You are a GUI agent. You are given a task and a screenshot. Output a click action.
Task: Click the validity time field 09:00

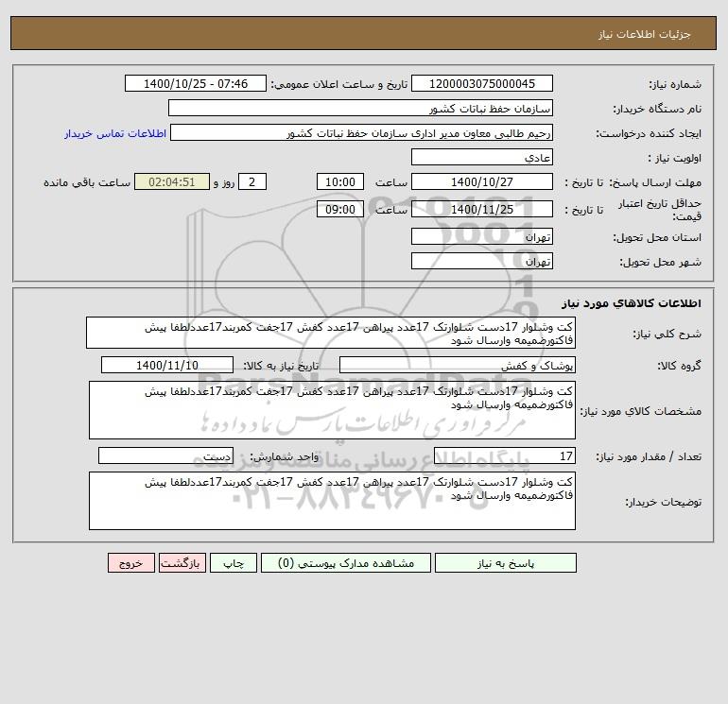click(x=340, y=209)
